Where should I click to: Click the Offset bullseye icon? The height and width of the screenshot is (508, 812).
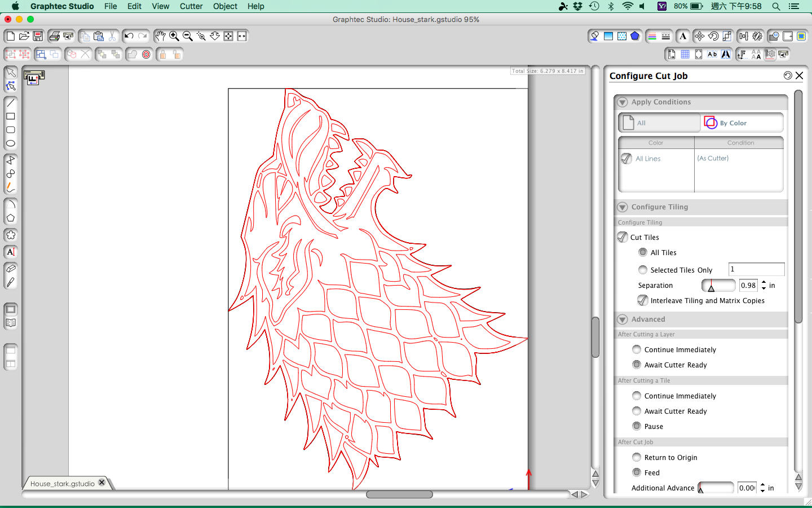pyautogui.click(x=147, y=54)
